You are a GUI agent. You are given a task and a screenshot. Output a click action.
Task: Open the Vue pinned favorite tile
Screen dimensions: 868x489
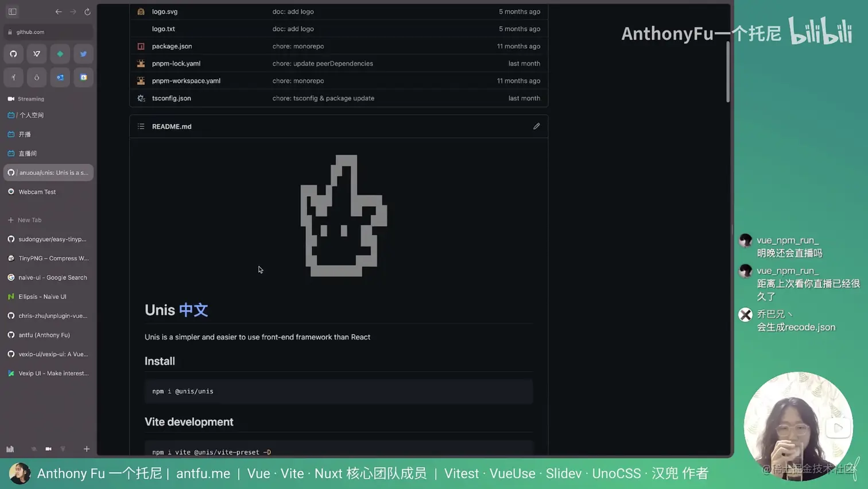pyautogui.click(x=37, y=54)
